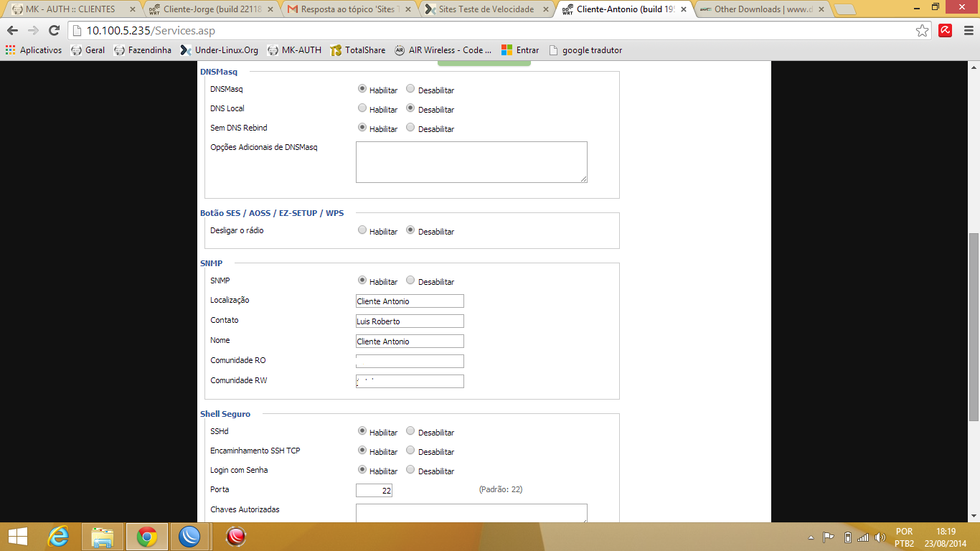Close the Sites Teste de Velocidade tab

(545, 9)
